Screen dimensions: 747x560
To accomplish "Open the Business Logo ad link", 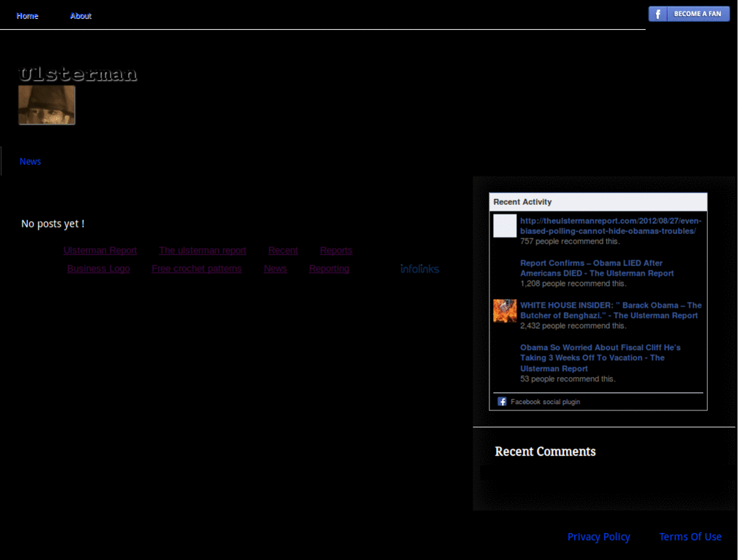I will pyautogui.click(x=98, y=268).
